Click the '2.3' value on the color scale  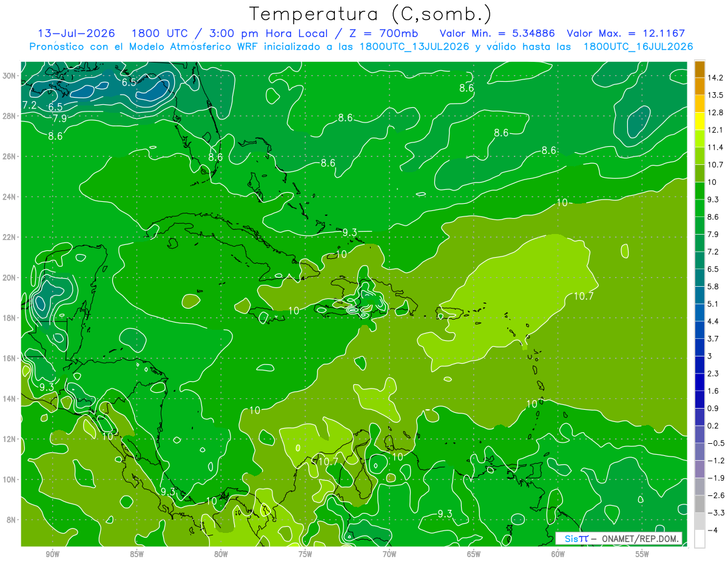click(x=713, y=373)
